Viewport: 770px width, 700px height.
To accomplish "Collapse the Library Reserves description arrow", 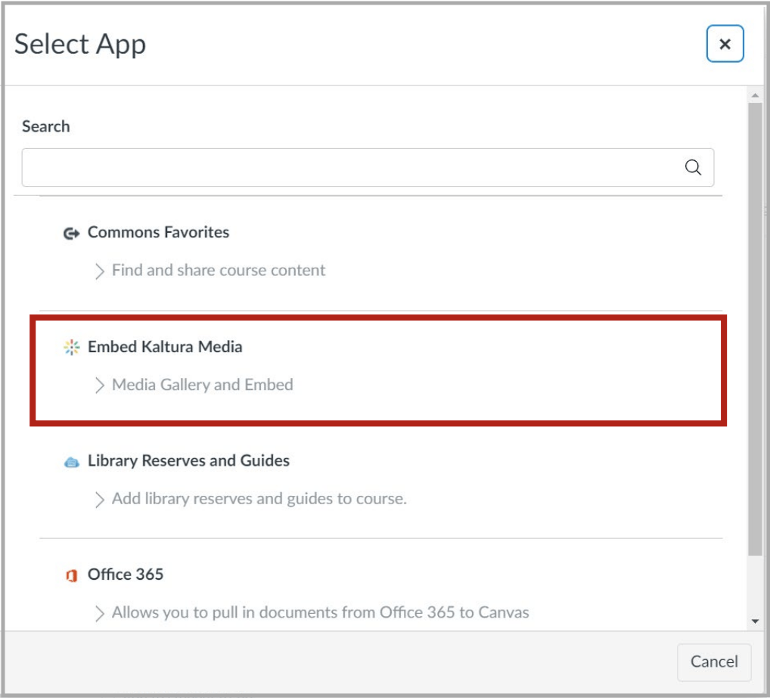I will [x=99, y=499].
